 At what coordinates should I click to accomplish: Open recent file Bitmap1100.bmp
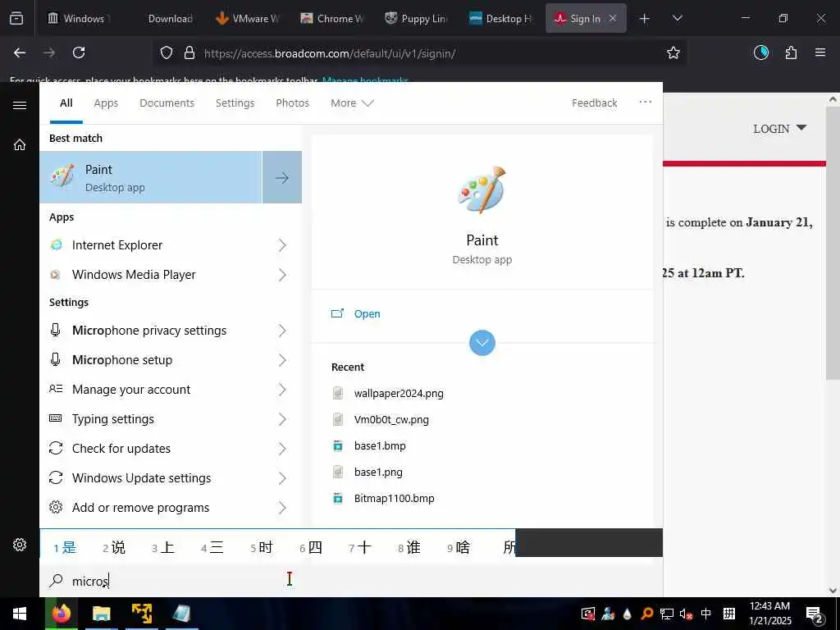pyautogui.click(x=394, y=498)
